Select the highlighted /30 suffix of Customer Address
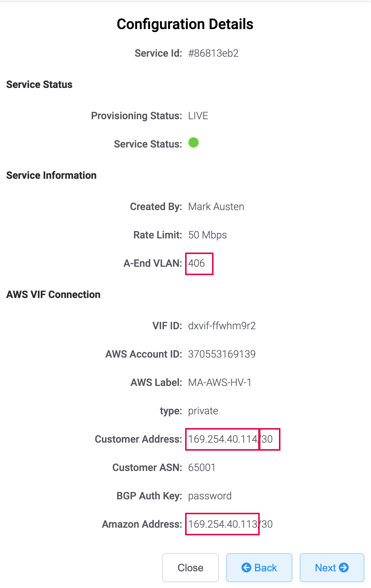Image resolution: width=371 pixels, height=588 pixels. 269,439
